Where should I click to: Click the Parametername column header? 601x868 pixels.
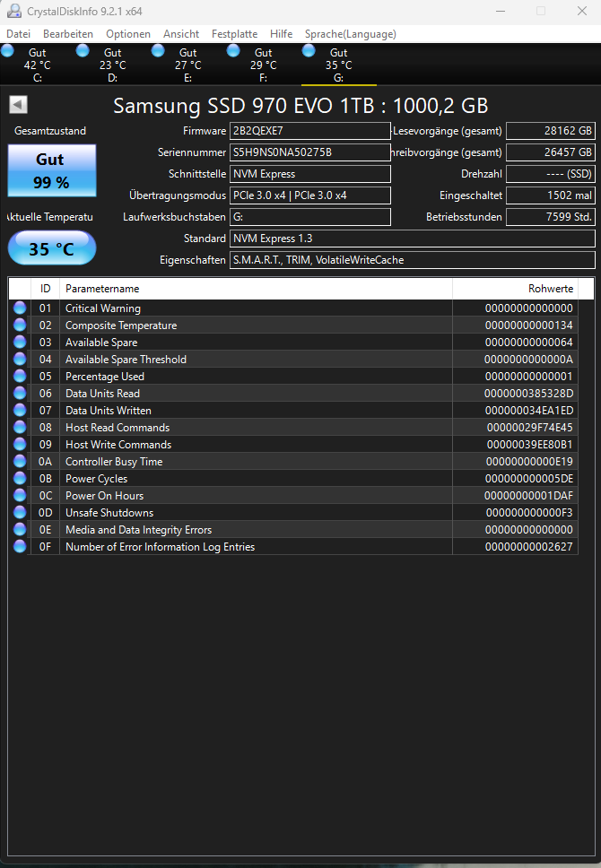coord(256,289)
